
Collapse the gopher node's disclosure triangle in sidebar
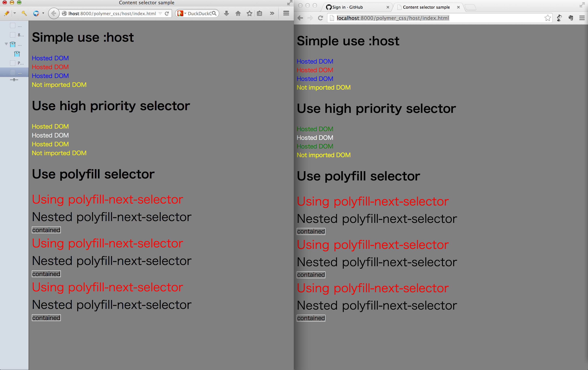(6, 44)
